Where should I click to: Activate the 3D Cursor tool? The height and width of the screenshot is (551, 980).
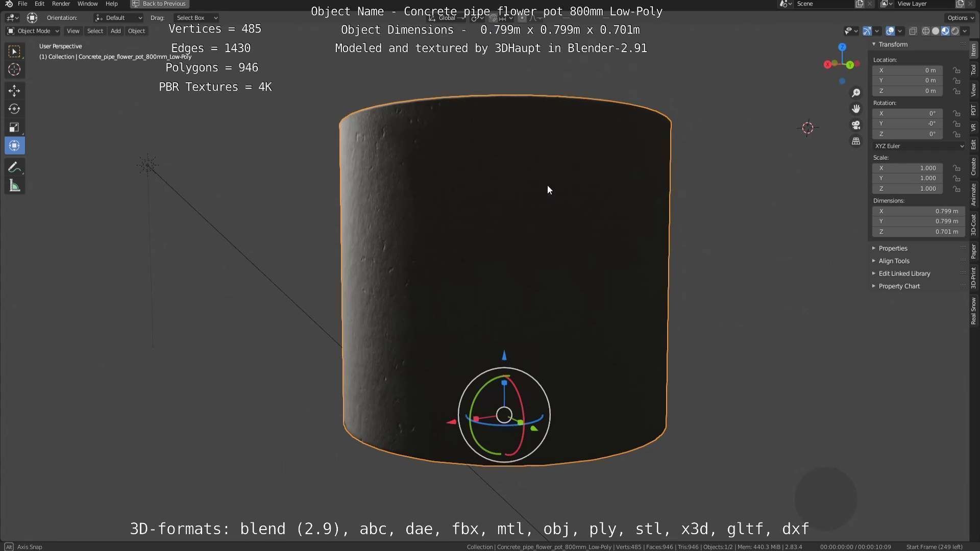point(14,69)
